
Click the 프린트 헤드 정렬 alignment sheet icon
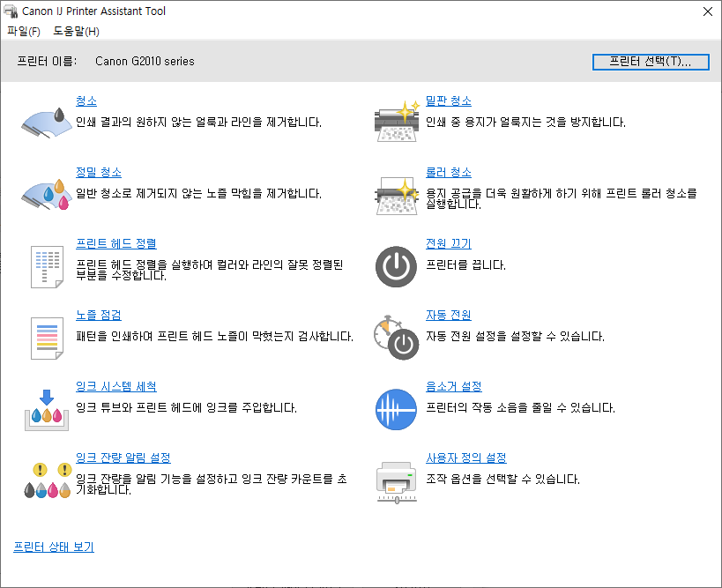(47, 266)
